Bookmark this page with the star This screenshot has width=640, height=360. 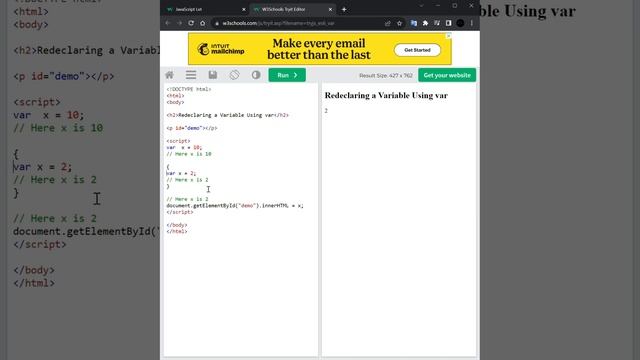(x=399, y=23)
